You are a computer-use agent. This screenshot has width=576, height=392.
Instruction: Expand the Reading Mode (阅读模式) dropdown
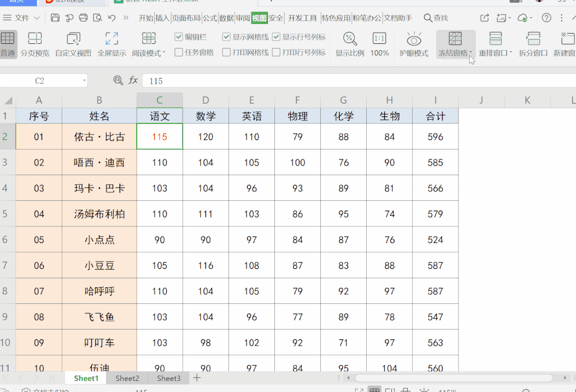point(164,53)
